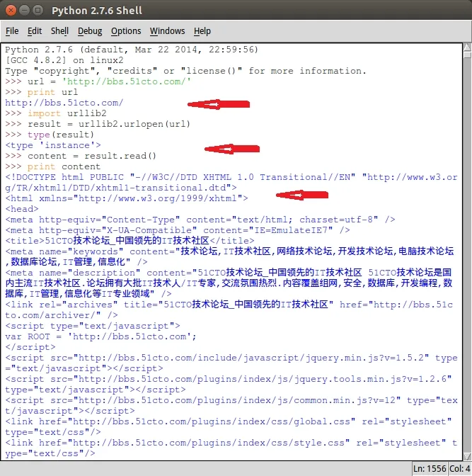
Task: Click the 'print content' line
Action: [53, 166]
